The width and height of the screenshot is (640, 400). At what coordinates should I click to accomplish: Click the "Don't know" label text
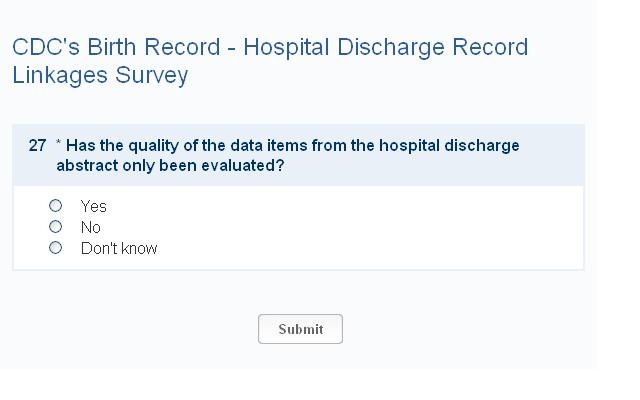(x=119, y=248)
